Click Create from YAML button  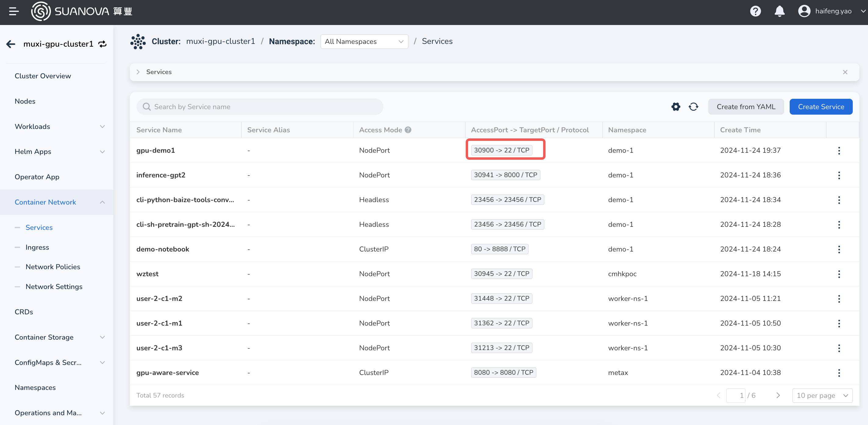coord(746,107)
